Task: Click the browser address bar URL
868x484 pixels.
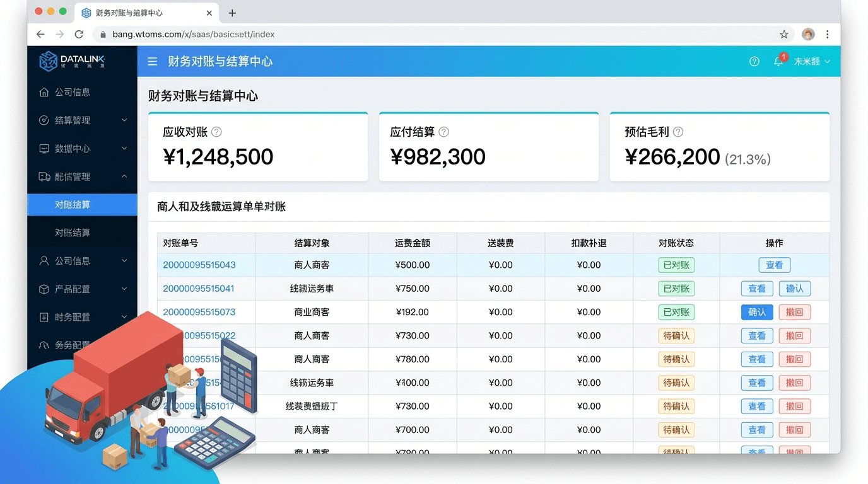Action: (x=194, y=35)
